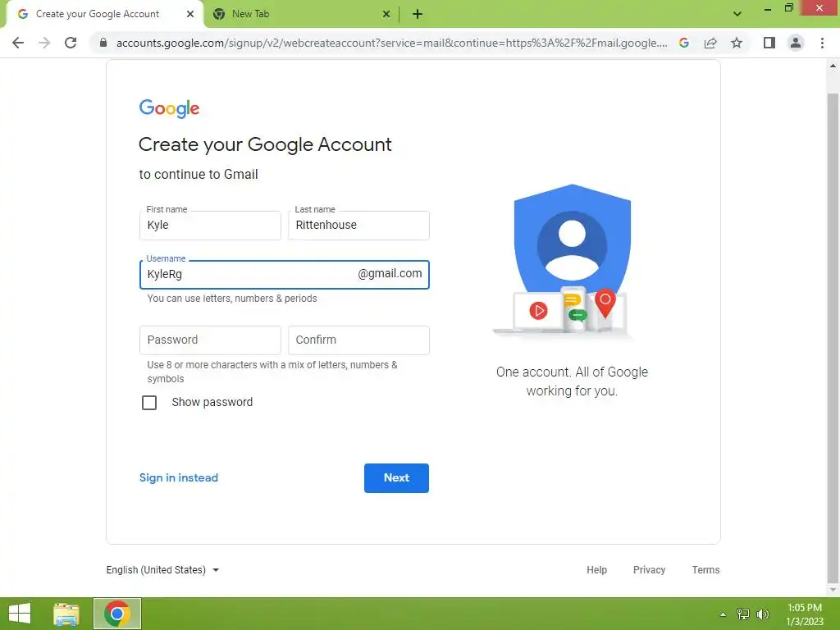The width and height of the screenshot is (840, 630).
Task: Enable the Show password checkbox
Action: (x=149, y=402)
